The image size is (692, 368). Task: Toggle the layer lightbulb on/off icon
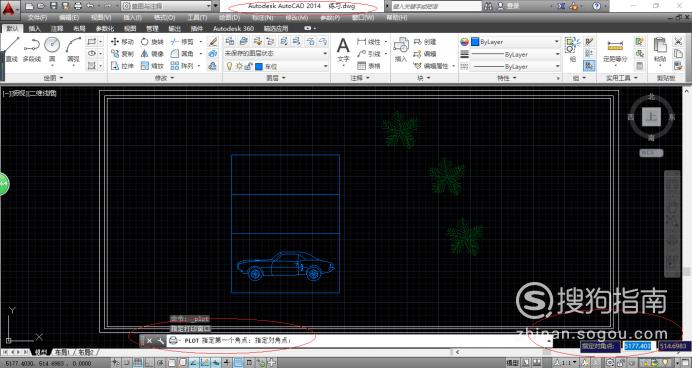pyautogui.click(x=229, y=66)
